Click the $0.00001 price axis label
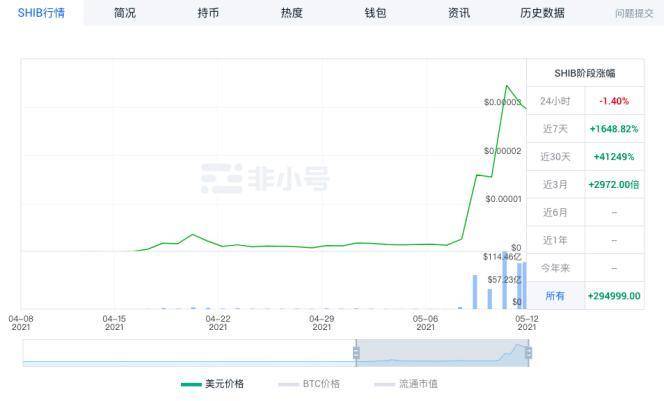The image size is (664, 401). [x=503, y=199]
